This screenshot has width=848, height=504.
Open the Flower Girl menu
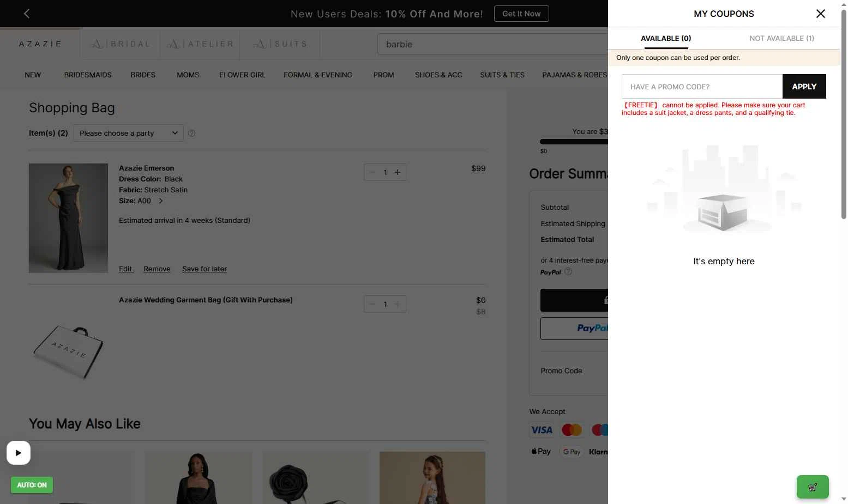242,75
